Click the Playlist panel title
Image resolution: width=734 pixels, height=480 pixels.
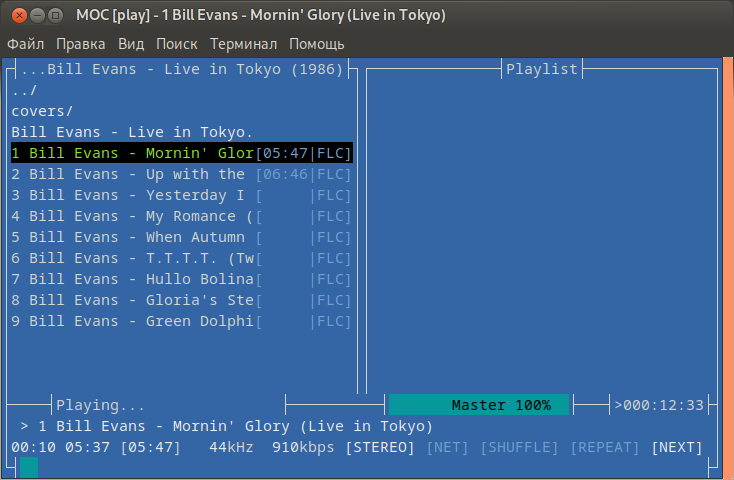[542, 69]
